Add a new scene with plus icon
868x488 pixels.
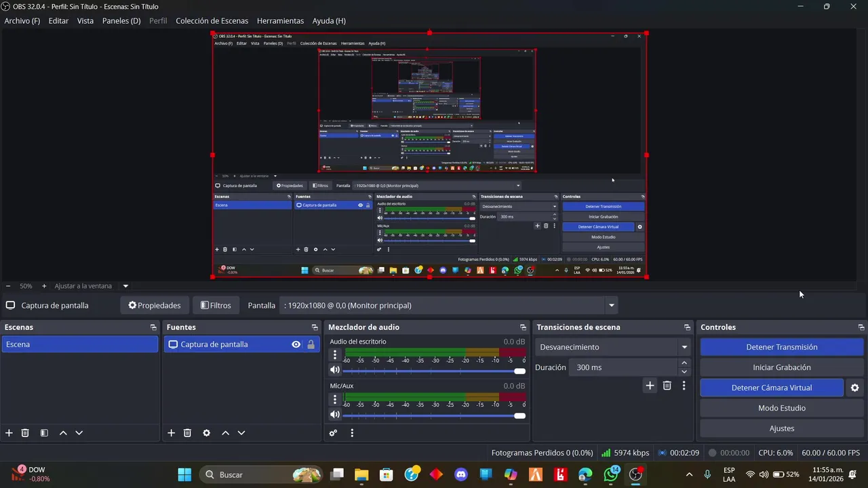click(x=9, y=433)
